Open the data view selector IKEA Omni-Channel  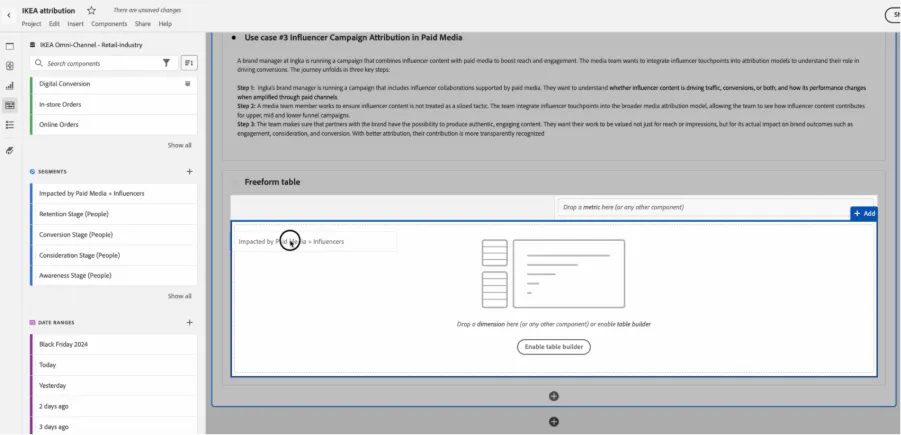[x=91, y=45]
